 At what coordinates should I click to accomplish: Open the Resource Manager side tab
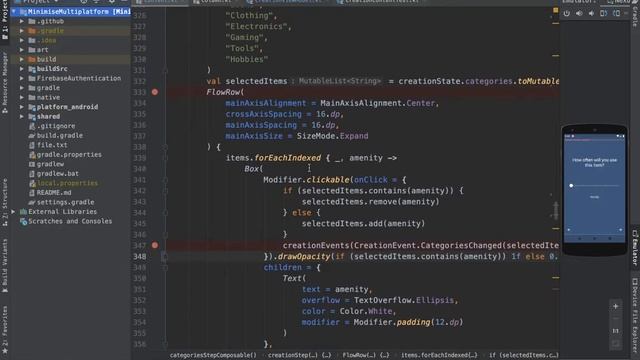click(x=5, y=82)
